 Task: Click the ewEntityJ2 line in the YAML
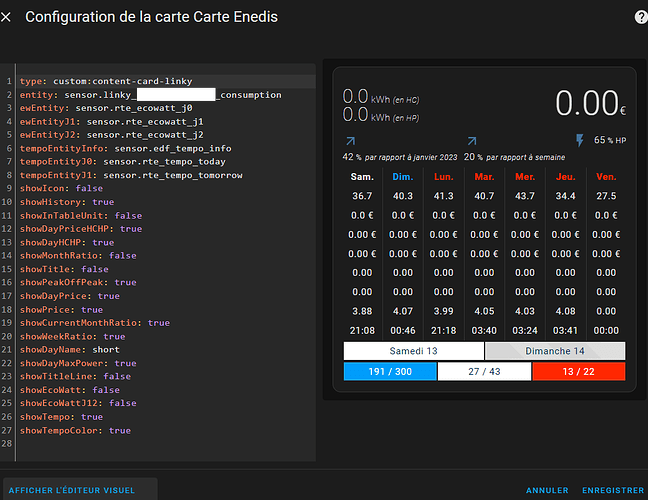coord(112,135)
